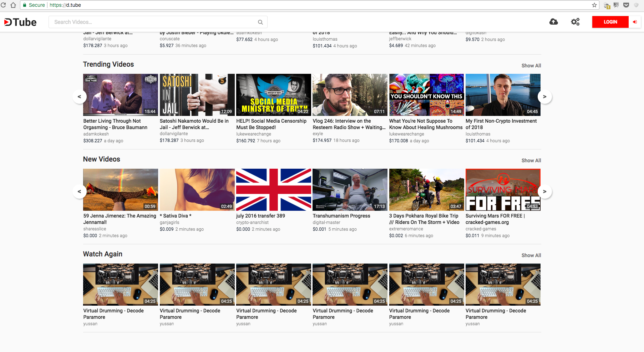Image resolution: width=644 pixels, height=352 pixels.
Task: Click the $308.227 payout value
Action: click(x=93, y=141)
